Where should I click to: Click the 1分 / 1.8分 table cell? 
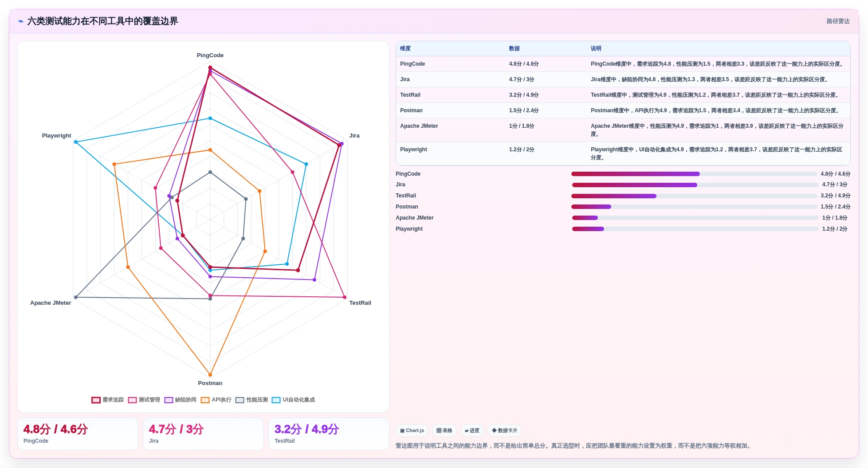522,126
